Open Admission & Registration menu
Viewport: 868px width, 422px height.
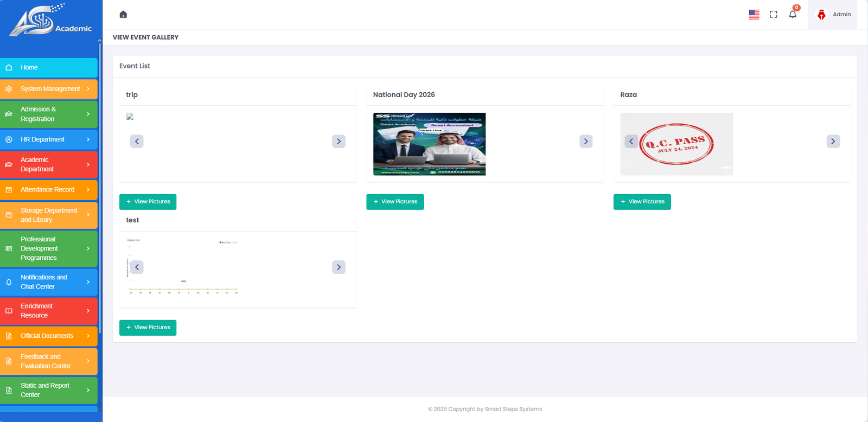(49, 114)
